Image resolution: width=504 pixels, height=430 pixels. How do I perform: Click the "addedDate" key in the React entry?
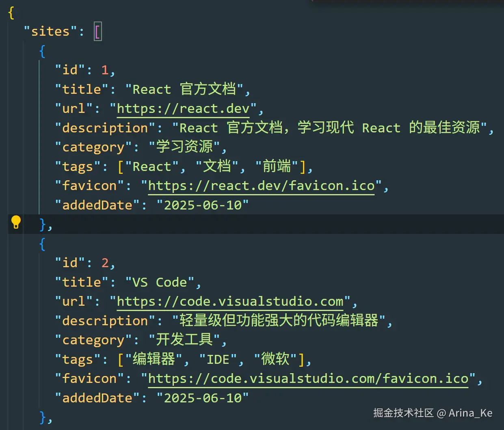coord(97,205)
